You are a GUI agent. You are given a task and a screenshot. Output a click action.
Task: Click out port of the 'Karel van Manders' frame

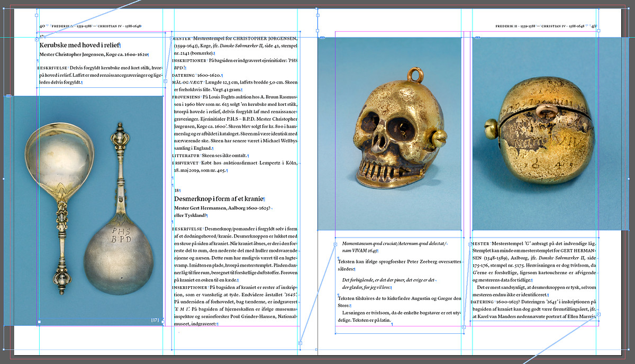[598, 314]
